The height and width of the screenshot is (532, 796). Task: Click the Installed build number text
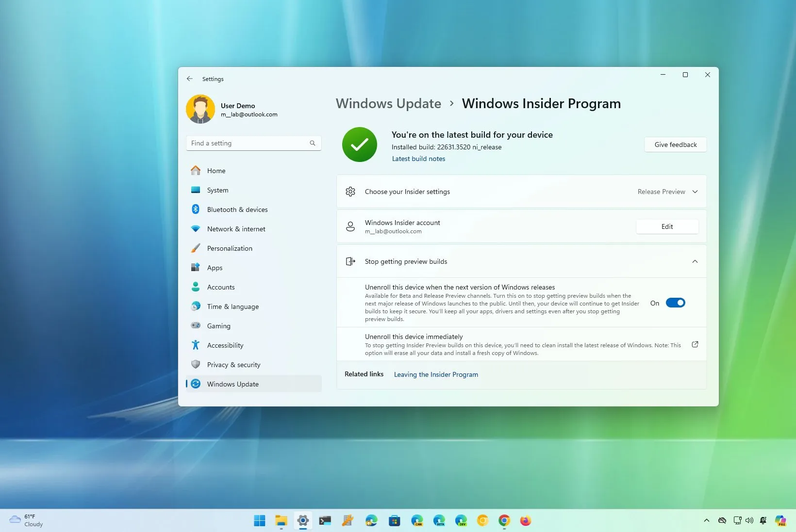[447, 147]
